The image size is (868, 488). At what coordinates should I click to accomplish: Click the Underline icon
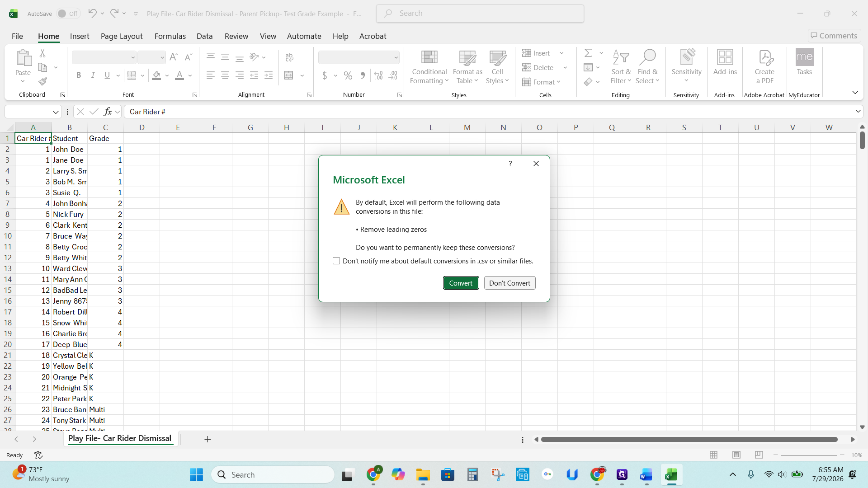point(107,75)
